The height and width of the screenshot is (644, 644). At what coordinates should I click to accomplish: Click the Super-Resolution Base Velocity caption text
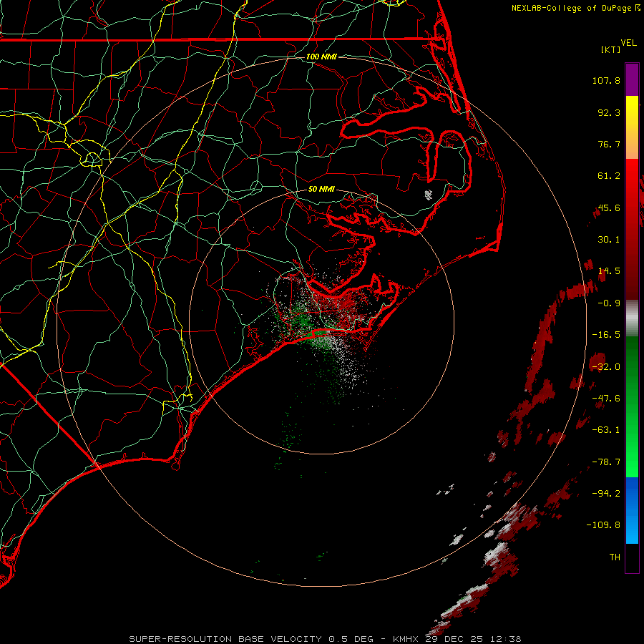324,639
